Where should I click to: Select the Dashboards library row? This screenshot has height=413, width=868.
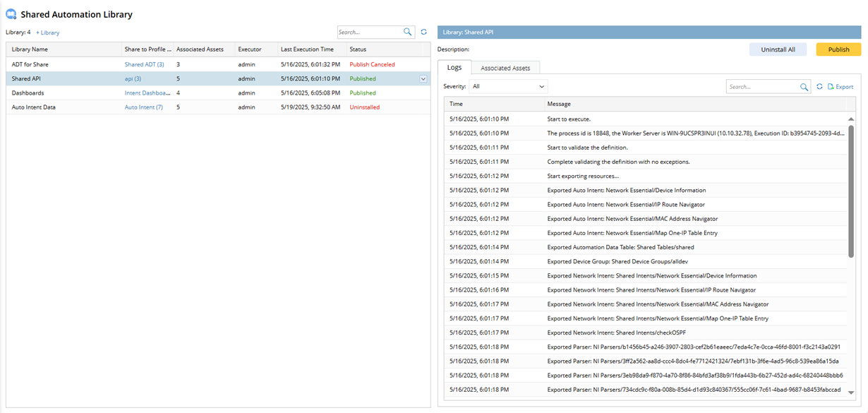coord(28,93)
